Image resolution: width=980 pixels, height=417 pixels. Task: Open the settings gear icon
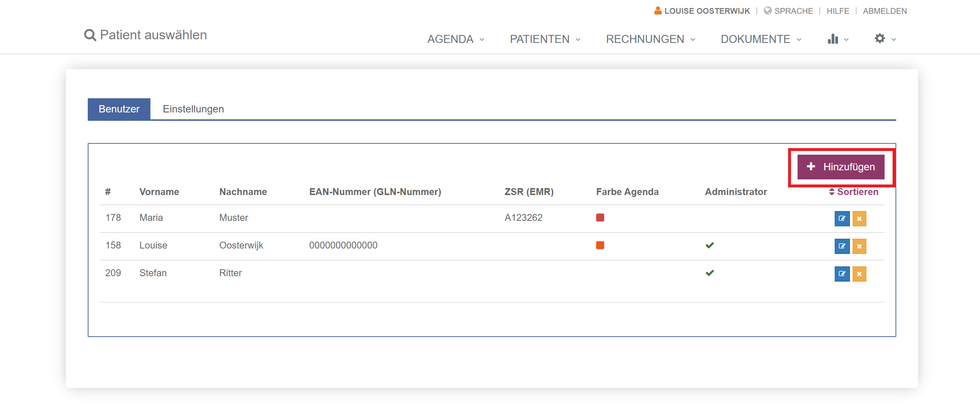click(879, 39)
